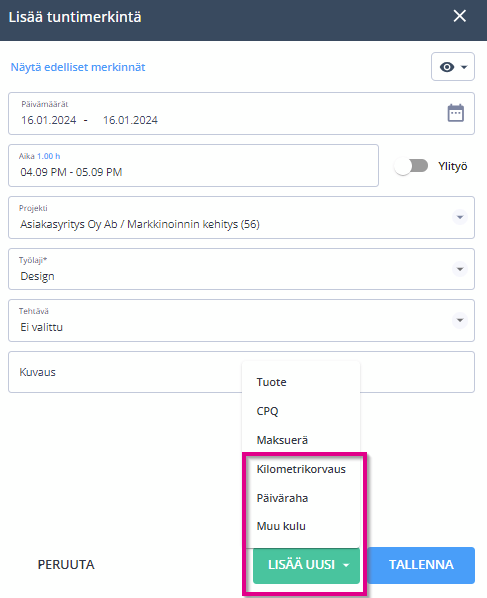This screenshot has width=487, height=598.
Task: Expand the Projekti dropdown arrow
Action: click(460, 217)
